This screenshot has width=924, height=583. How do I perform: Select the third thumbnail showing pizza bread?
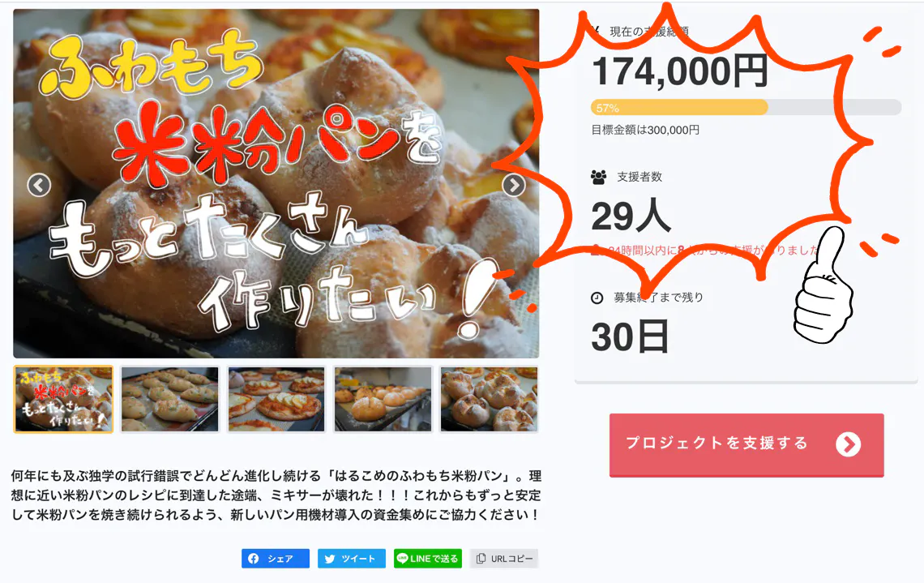(x=276, y=400)
